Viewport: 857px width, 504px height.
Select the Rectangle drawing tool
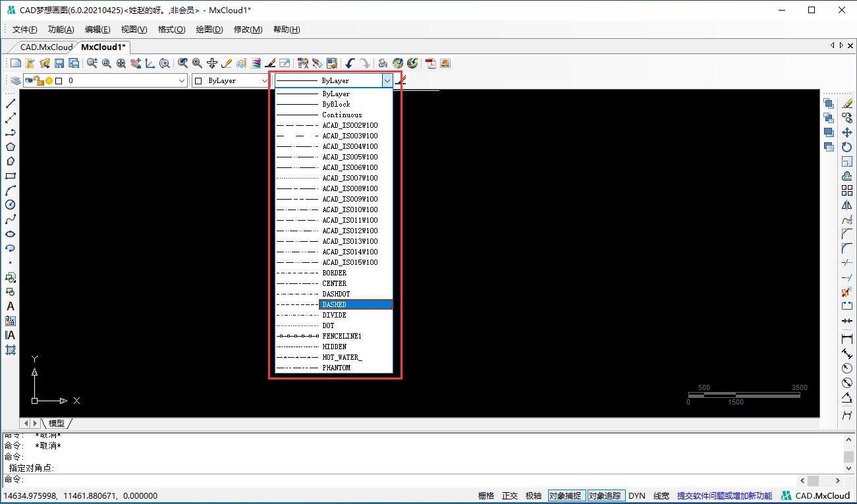(11, 176)
